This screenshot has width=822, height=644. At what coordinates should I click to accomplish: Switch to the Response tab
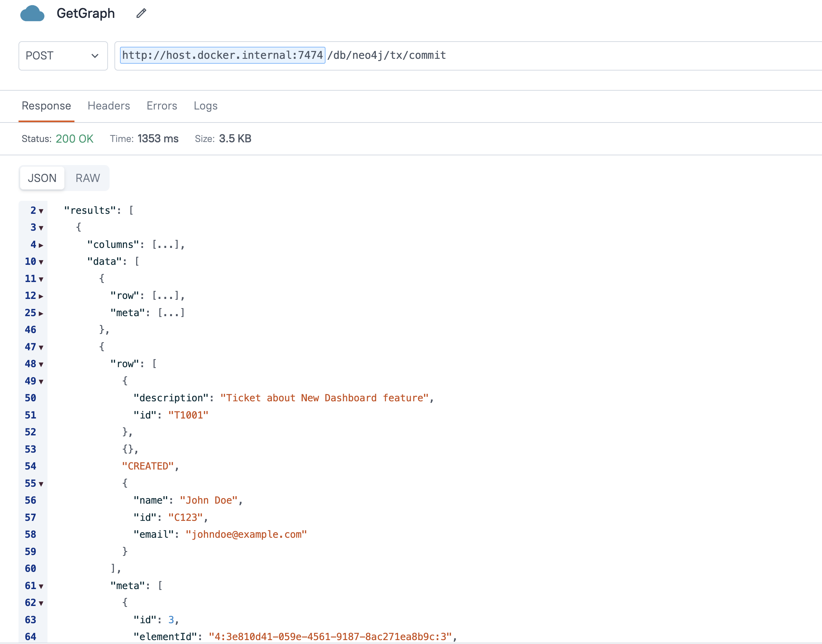pyautogui.click(x=46, y=106)
